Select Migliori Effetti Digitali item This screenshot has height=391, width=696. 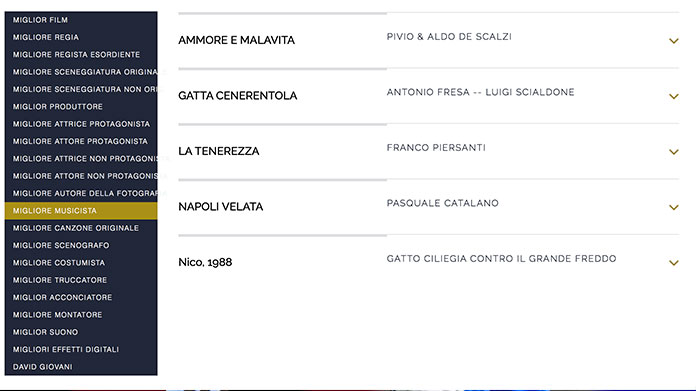(x=81, y=349)
